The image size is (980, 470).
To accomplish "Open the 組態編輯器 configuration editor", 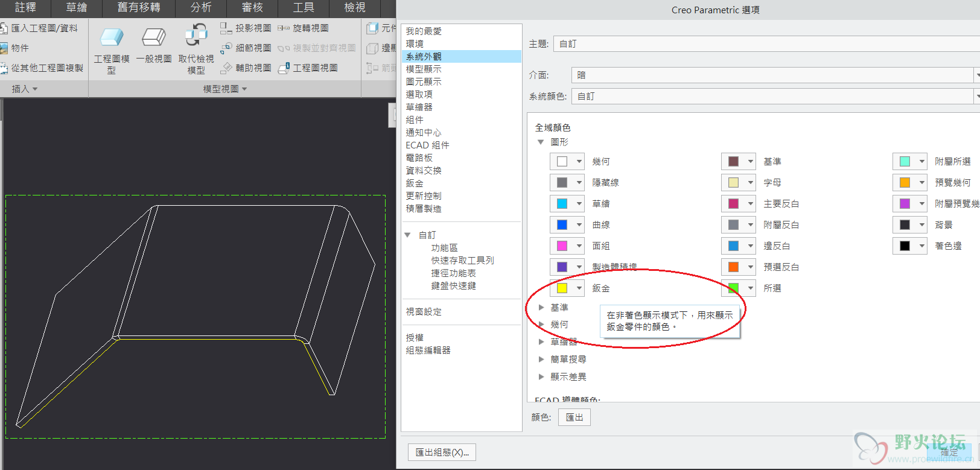I will click(428, 351).
